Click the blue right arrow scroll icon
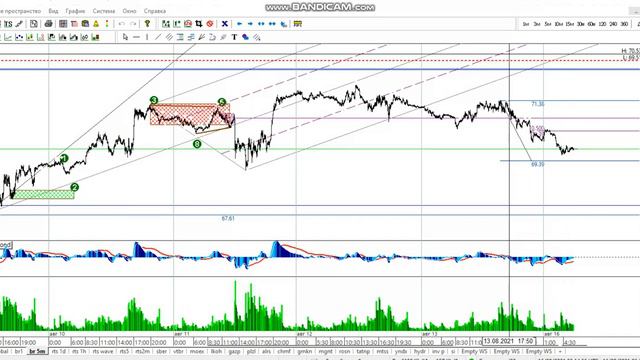The image size is (640, 360). [250, 24]
